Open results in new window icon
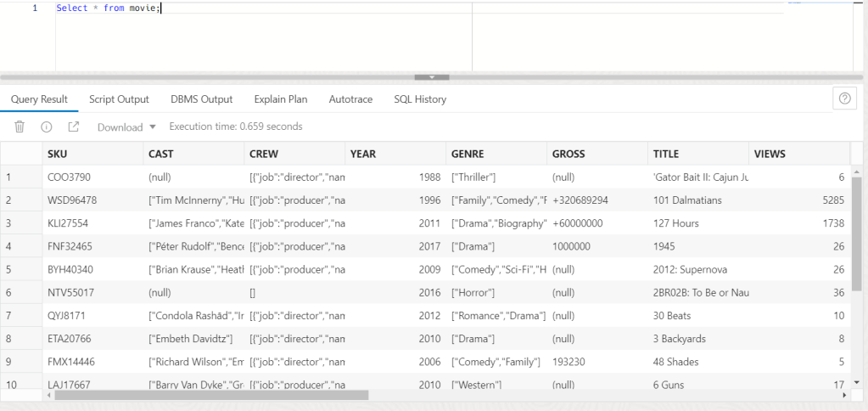868x411 pixels. coord(74,127)
